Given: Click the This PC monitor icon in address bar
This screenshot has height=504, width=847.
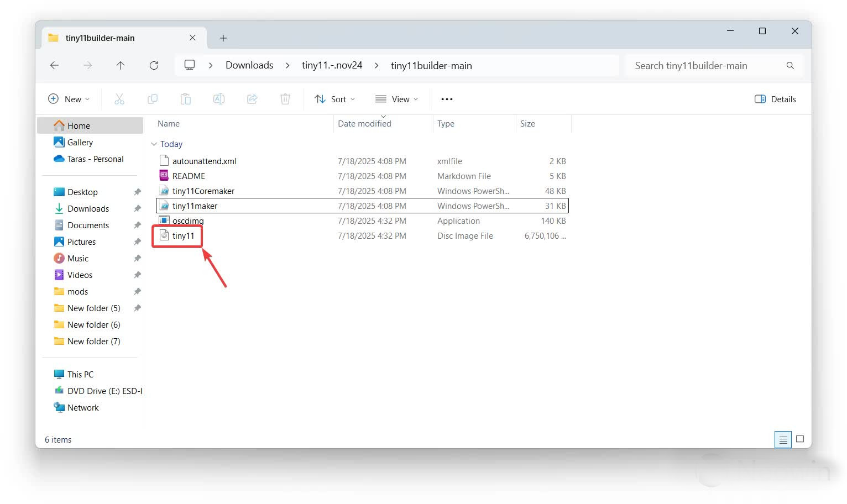Looking at the screenshot, I should pyautogui.click(x=190, y=65).
